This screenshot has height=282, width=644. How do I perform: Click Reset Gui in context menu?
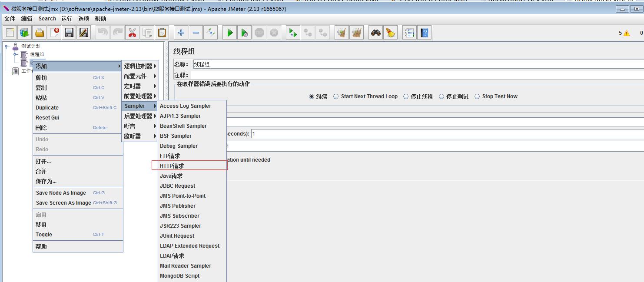click(x=78, y=118)
